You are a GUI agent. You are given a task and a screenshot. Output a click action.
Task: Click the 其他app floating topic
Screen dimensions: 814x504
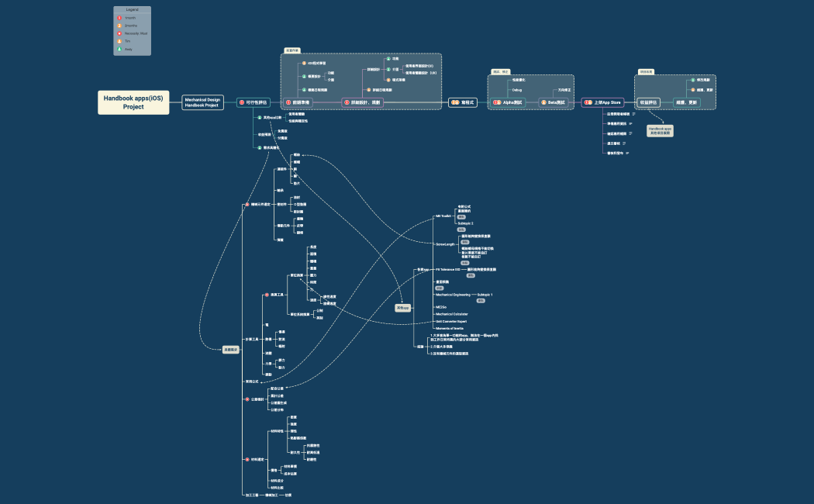pyautogui.click(x=402, y=308)
